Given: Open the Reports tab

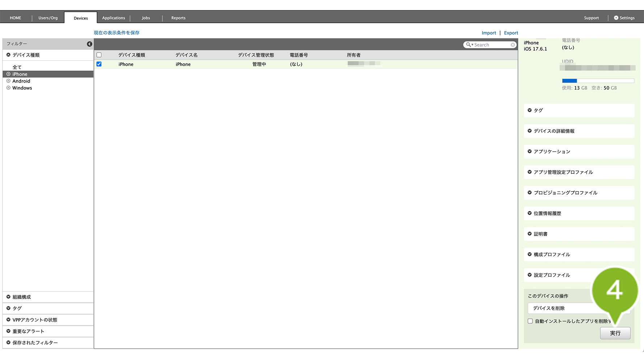Looking at the screenshot, I should [178, 18].
